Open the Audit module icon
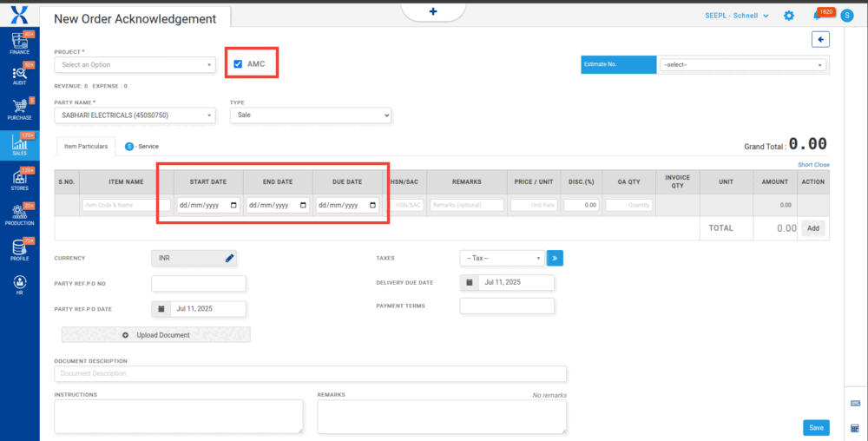The height and width of the screenshot is (441, 868). coord(19,75)
